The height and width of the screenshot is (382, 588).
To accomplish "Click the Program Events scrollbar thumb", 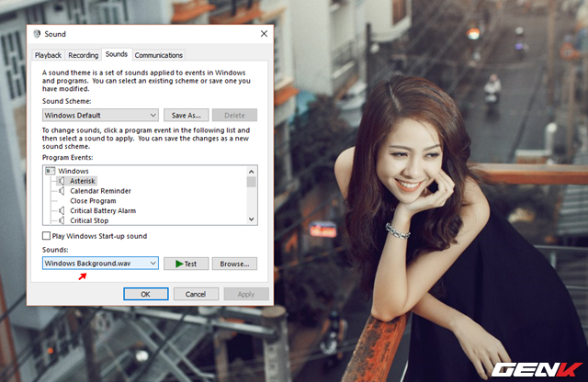I will click(251, 182).
